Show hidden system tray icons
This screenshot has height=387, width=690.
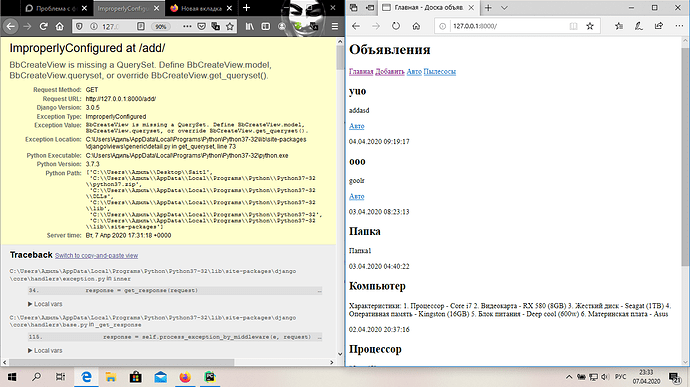(x=569, y=377)
